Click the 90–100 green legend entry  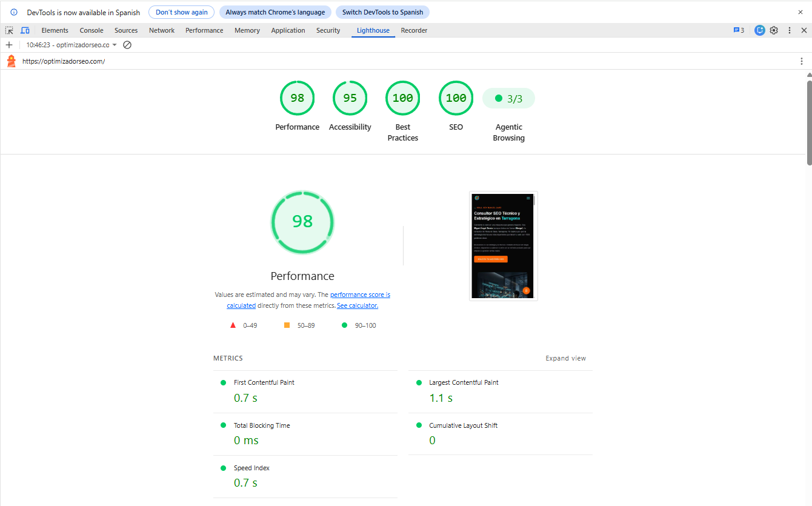point(360,325)
